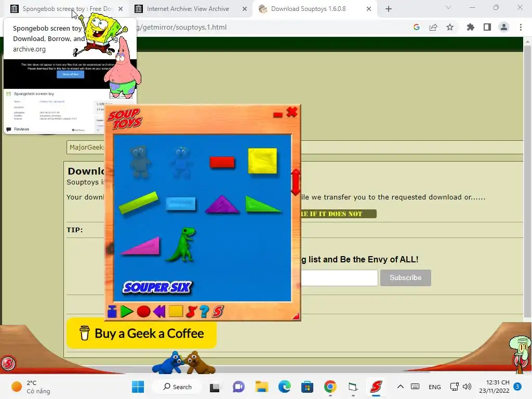The width and height of the screenshot is (532, 399).
Task: Open weather widget showing 2°C
Action: click(x=31, y=387)
